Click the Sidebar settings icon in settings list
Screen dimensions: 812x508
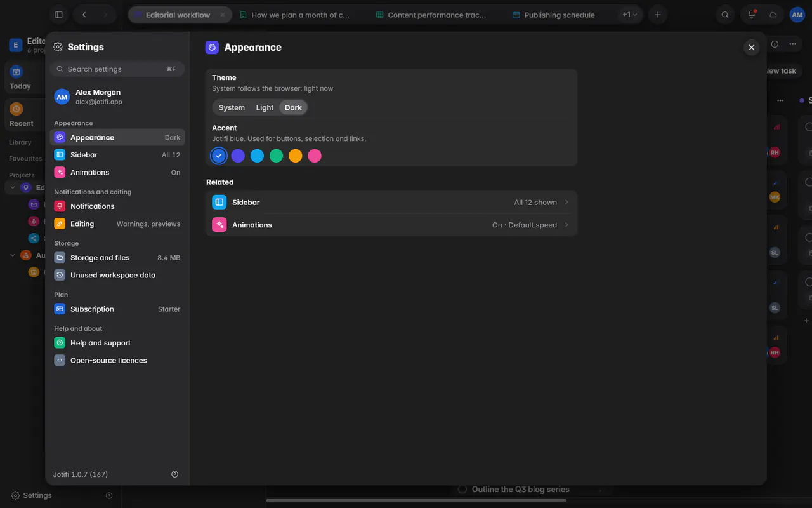pos(60,155)
